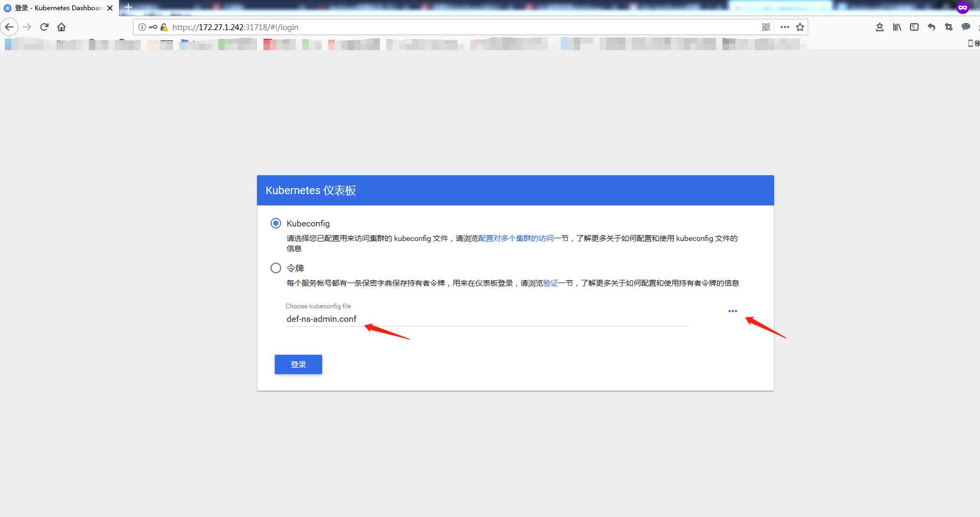Bookmark this page with the star
980x517 pixels.
coord(800,27)
